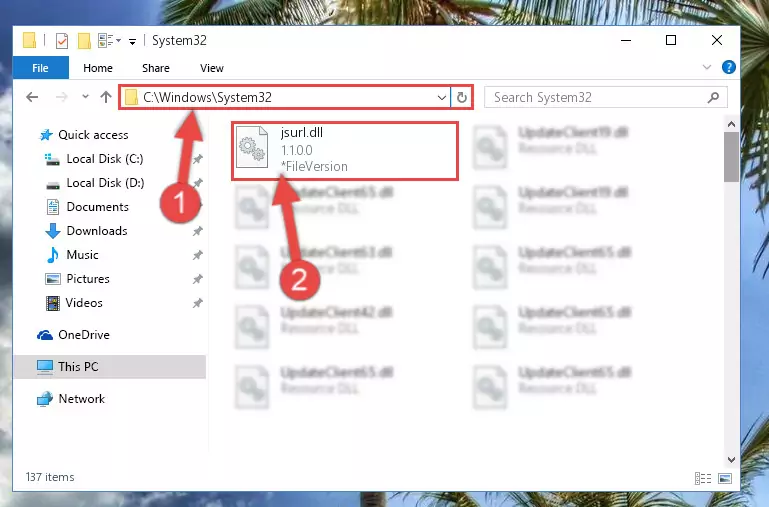769x507 pixels.
Task: Expand the ribbon with the chevron
Action: pos(707,67)
